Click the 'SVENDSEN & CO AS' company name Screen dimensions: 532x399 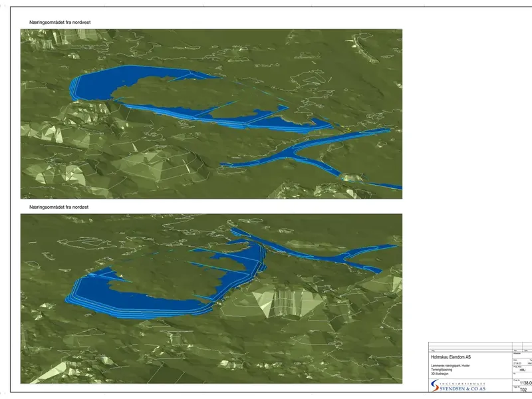(463, 389)
